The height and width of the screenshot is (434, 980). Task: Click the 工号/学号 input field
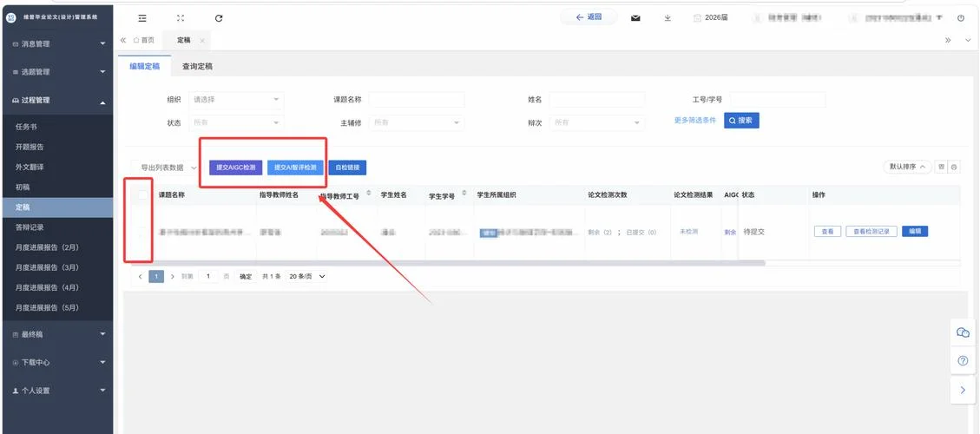pos(778,100)
